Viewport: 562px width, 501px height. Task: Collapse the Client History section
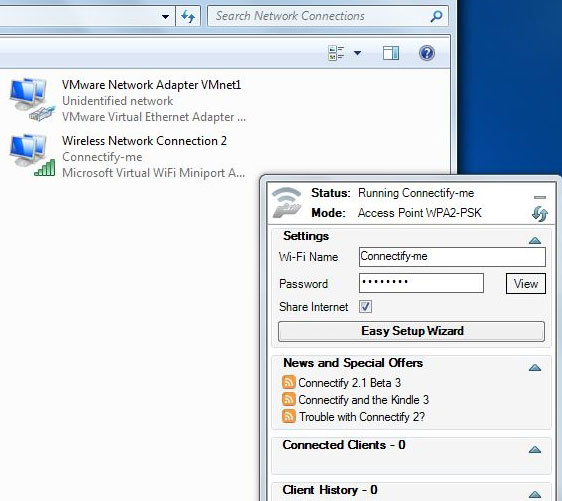click(x=535, y=495)
